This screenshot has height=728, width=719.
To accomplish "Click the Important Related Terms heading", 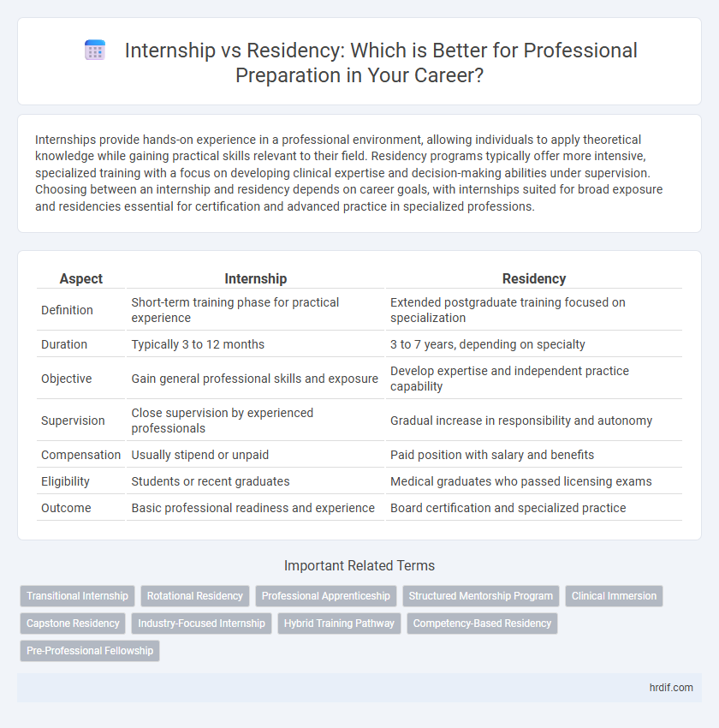I will [359, 565].
